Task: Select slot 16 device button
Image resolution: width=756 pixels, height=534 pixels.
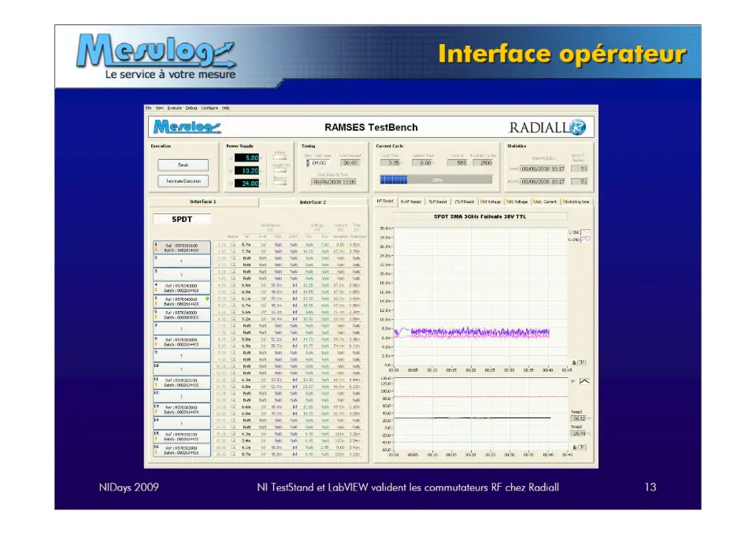Action: click(x=182, y=450)
